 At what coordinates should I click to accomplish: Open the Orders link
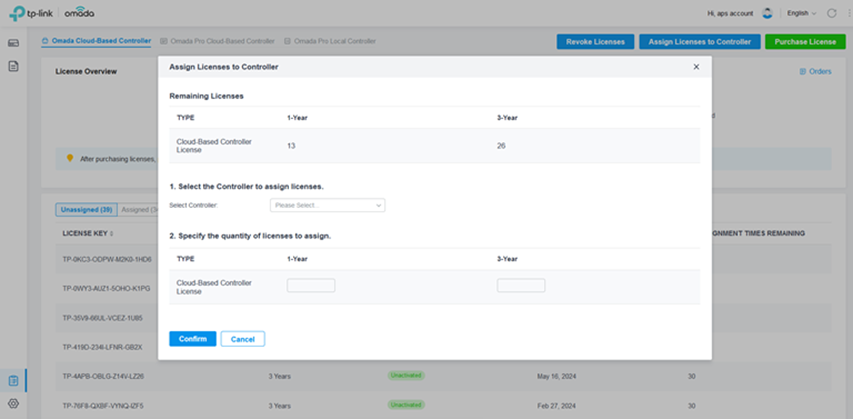(x=815, y=71)
